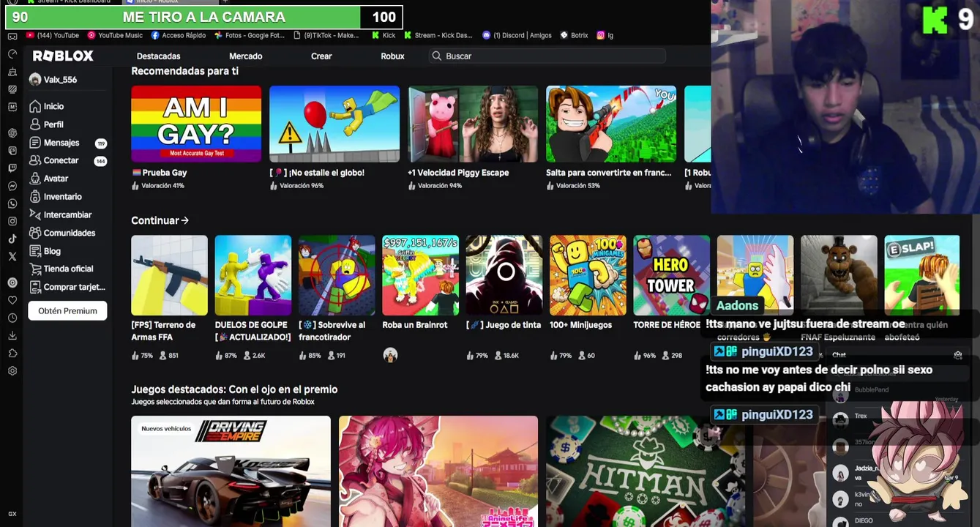This screenshot has height=527, width=980.
Task: Open Hero Tower game thumbnail
Action: (x=671, y=275)
